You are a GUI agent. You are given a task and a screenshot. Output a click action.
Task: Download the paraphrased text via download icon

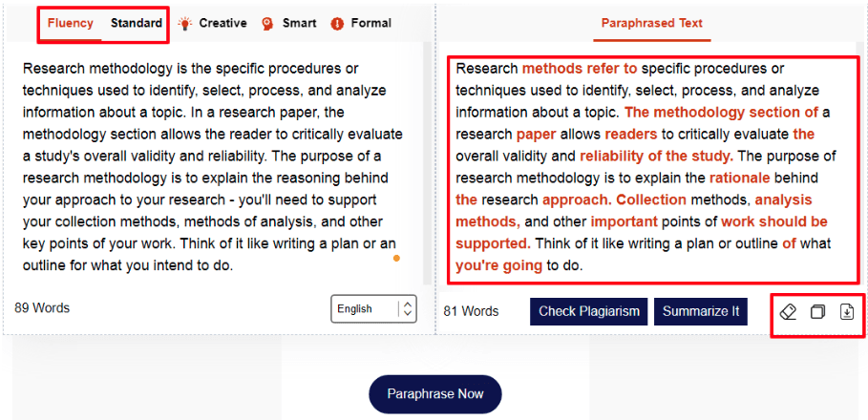tap(846, 312)
